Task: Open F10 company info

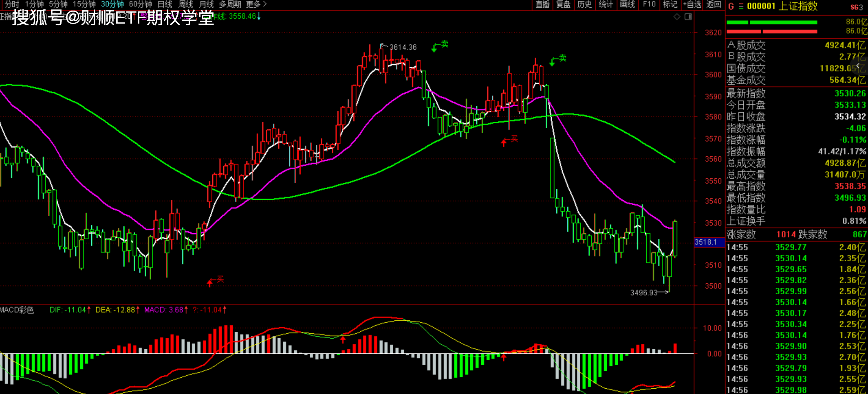Action: click(x=649, y=4)
